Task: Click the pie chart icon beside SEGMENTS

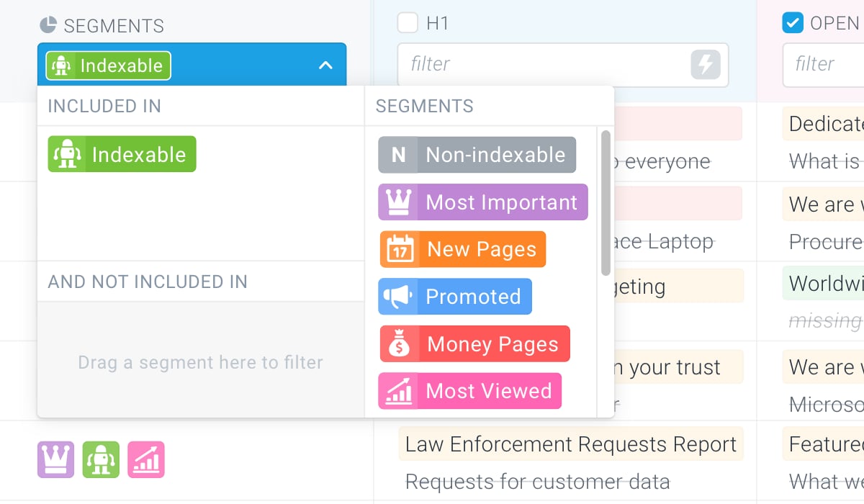Action: pyautogui.click(x=48, y=25)
